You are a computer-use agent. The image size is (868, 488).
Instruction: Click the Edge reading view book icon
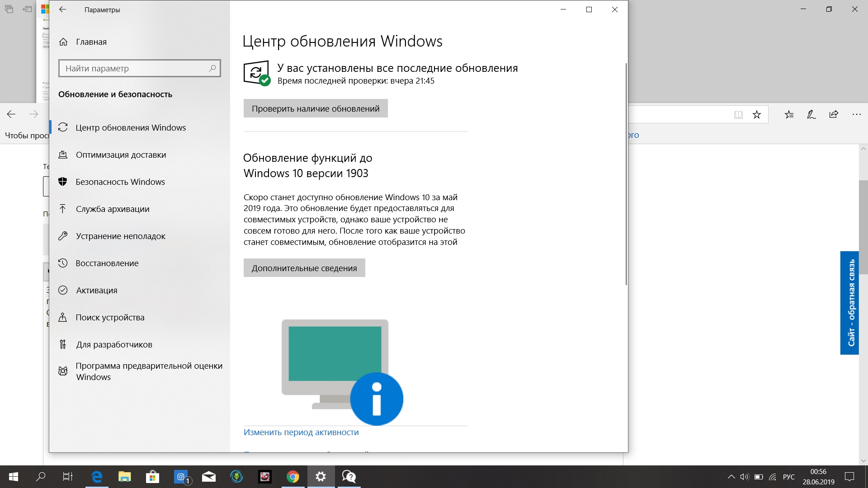click(738, 115)
